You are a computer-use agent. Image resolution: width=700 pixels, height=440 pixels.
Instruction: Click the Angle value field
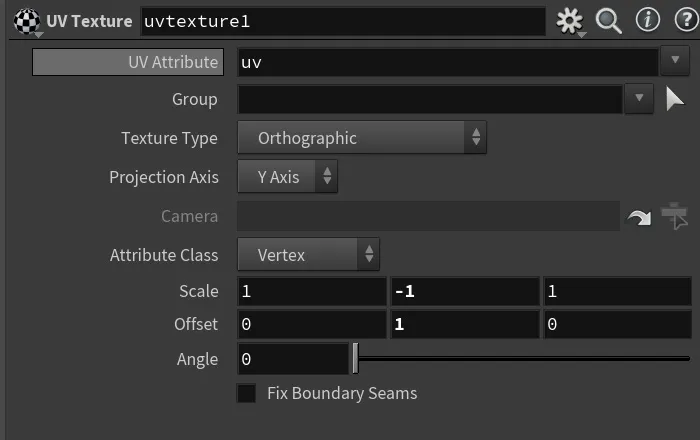293,359
